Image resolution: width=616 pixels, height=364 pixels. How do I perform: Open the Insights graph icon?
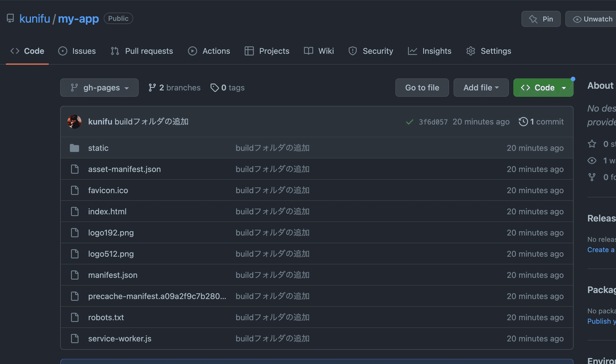pyautogui.click(x=413, y=51)
